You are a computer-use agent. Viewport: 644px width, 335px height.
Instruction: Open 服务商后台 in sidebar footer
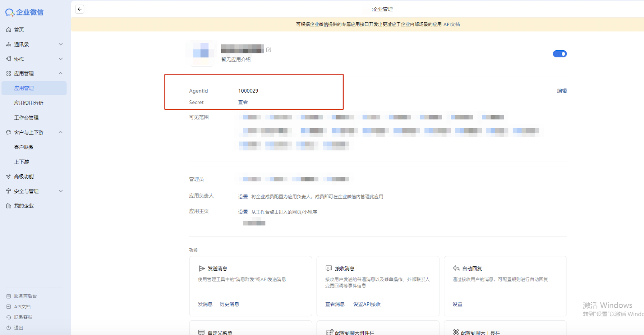pyautogui.click(x=25, y=296)
